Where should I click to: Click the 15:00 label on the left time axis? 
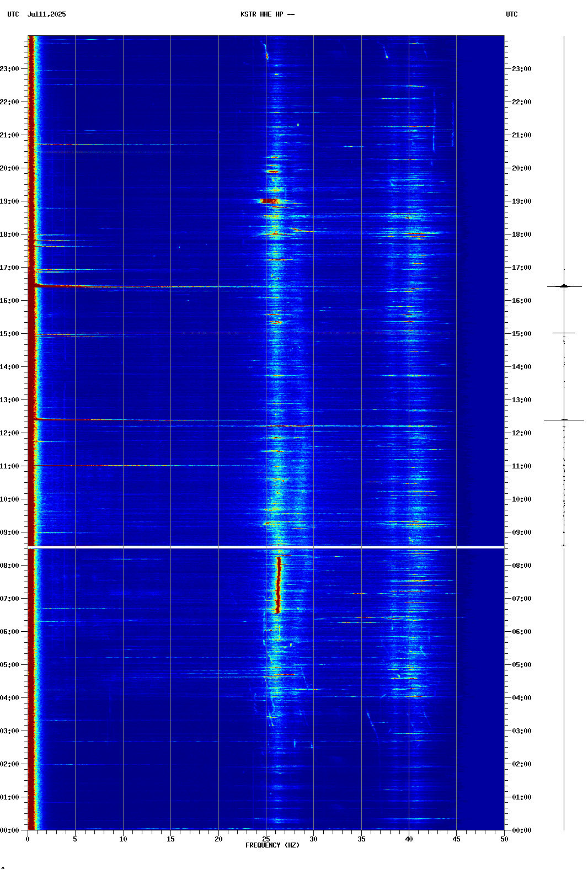click(x=9, y=334)
